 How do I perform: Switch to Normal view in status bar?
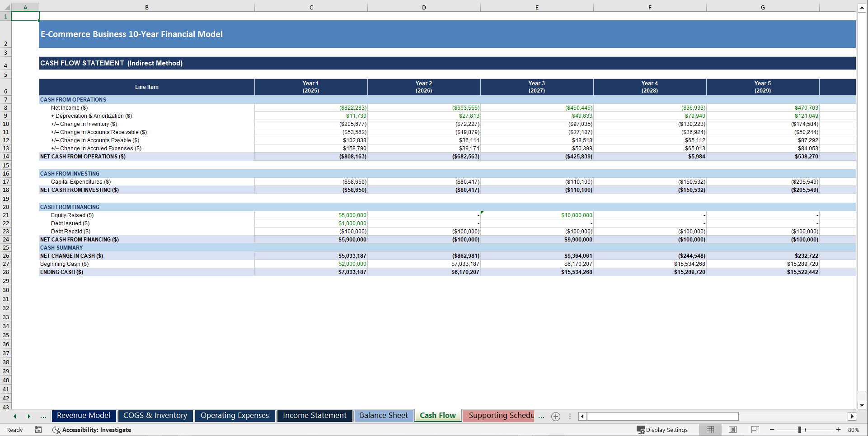[710, 430]
